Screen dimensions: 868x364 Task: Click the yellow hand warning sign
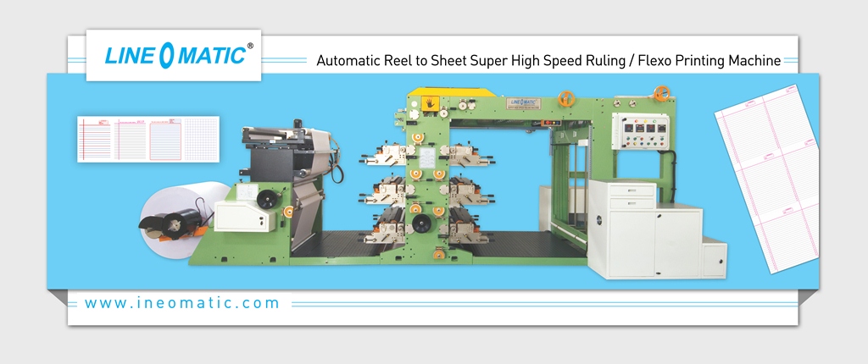tap(431, 104)
